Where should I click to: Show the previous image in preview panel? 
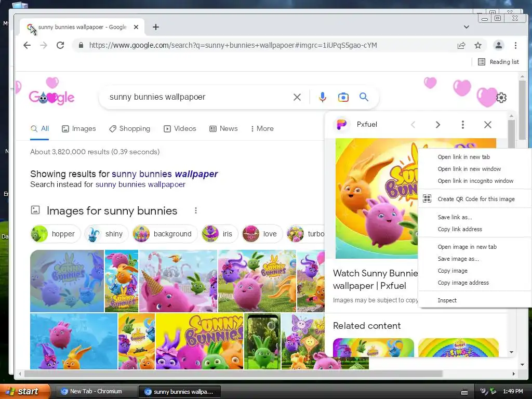413,125
